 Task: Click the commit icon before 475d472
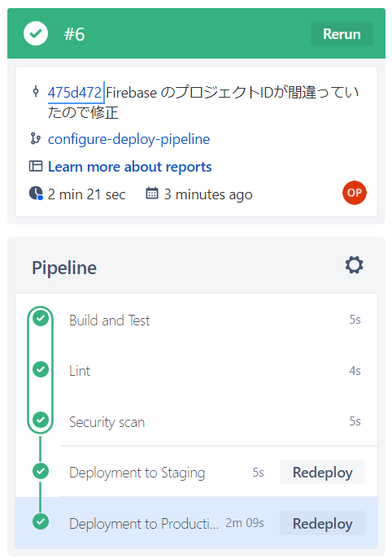[36, 91]
